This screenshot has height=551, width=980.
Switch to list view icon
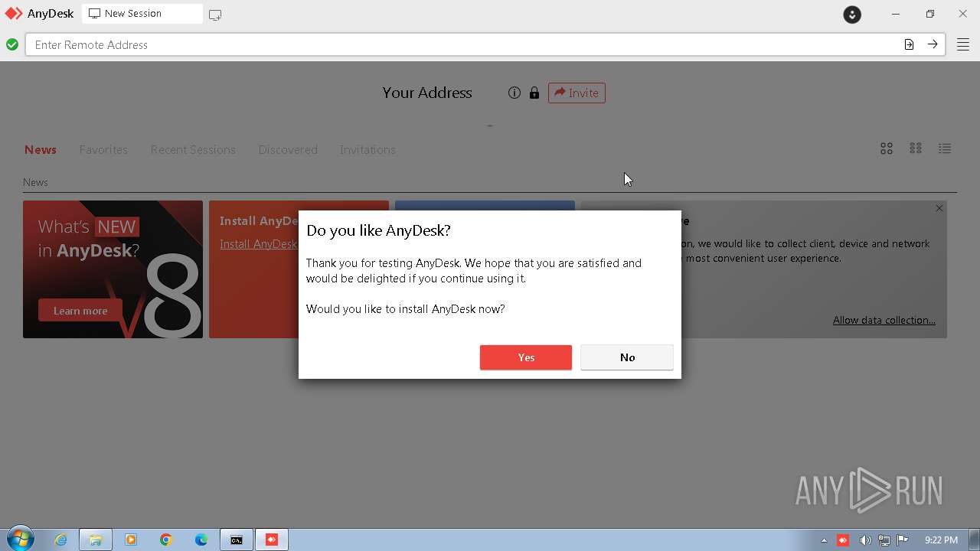[945, 148]
